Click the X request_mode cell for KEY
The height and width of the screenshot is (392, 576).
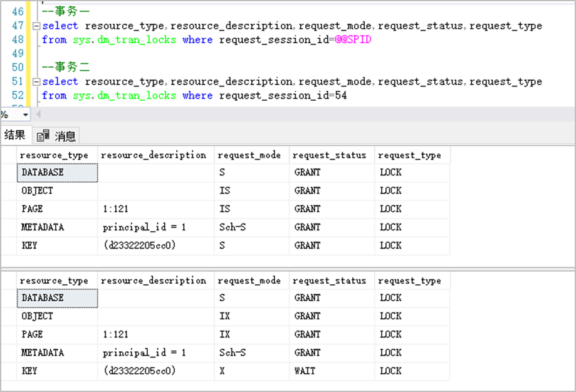223,371
